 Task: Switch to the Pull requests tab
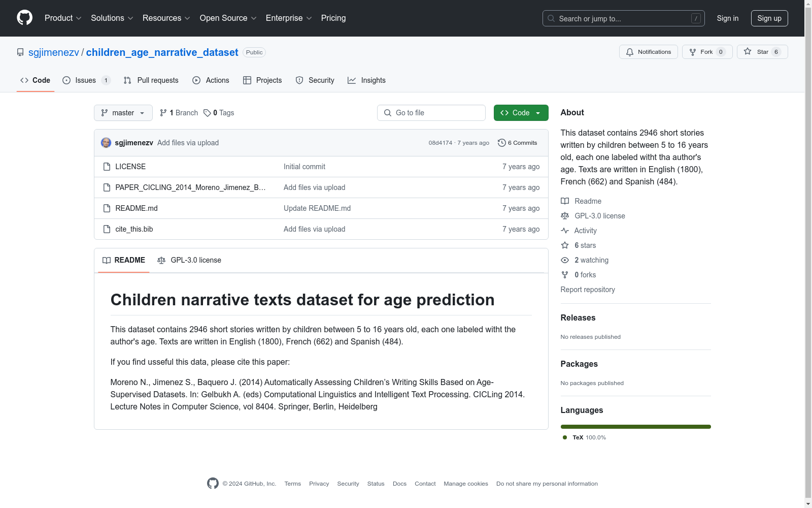(x=151, y=80)
